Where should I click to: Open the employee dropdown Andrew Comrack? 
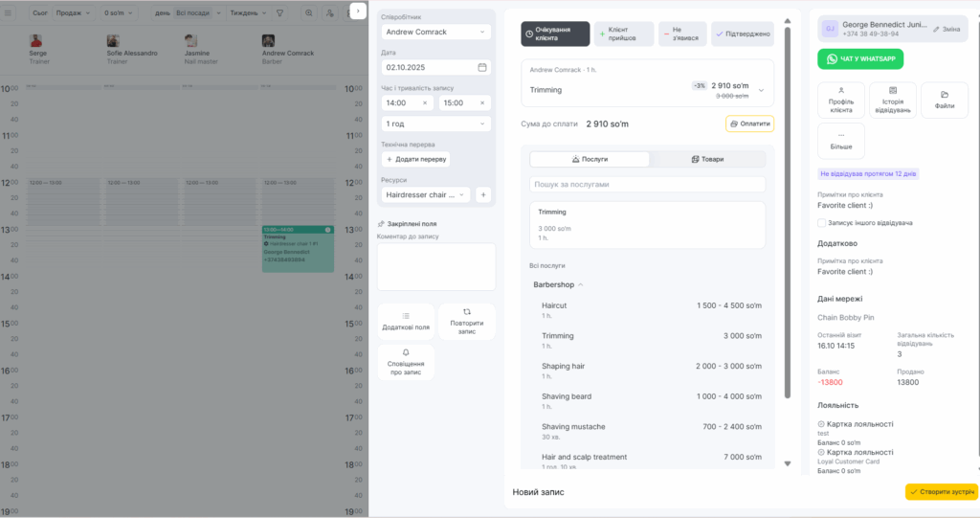click(435, 32)
